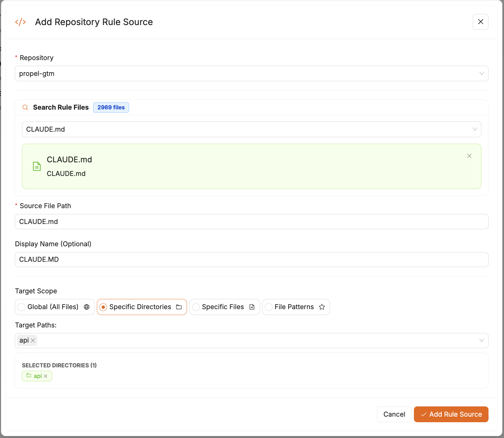Click the Add Rule Source button
This screenshot has height=438, width=504.
451,414
